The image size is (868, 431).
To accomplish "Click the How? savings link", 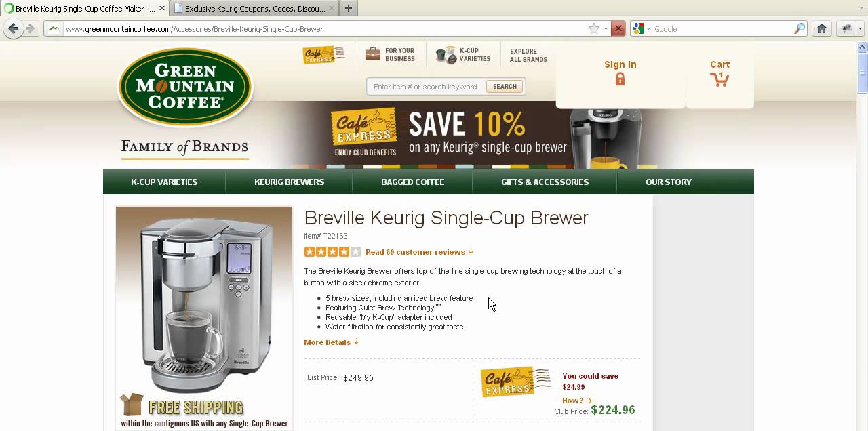I will (577, 401).
